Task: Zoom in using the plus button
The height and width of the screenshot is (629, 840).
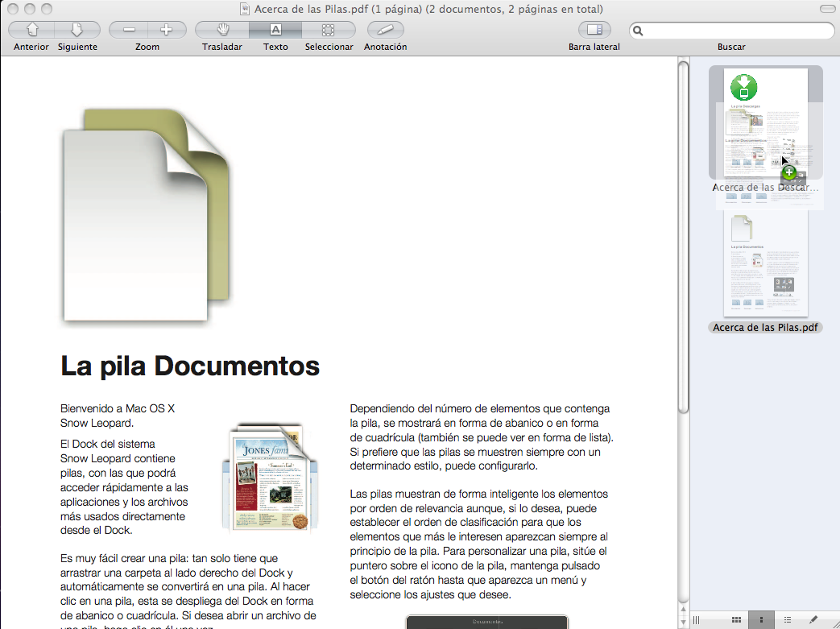Action: 167,30
